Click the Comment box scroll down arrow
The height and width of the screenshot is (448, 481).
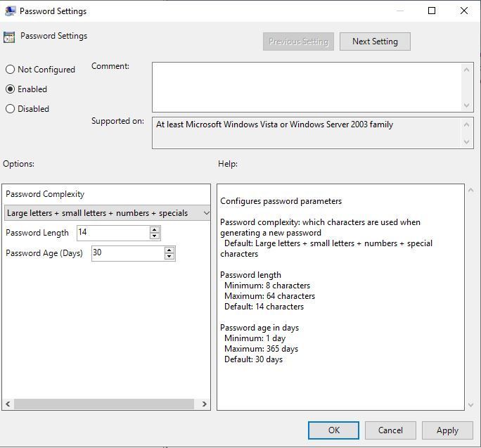[x=466, y=105]
